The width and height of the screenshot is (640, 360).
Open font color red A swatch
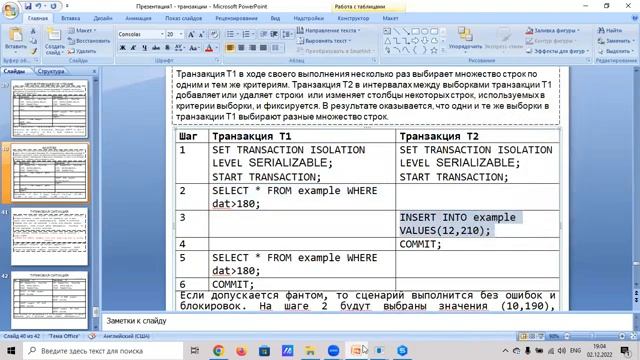(209, 48)
